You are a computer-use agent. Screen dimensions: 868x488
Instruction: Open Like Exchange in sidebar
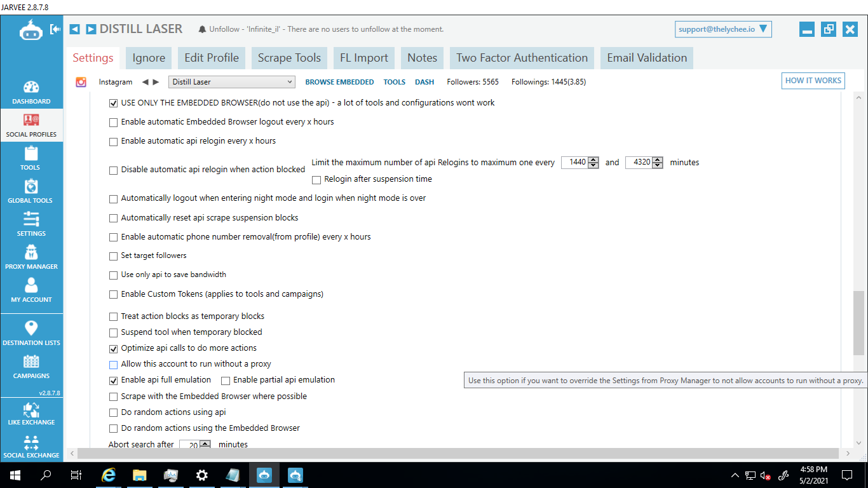point(31,414)
